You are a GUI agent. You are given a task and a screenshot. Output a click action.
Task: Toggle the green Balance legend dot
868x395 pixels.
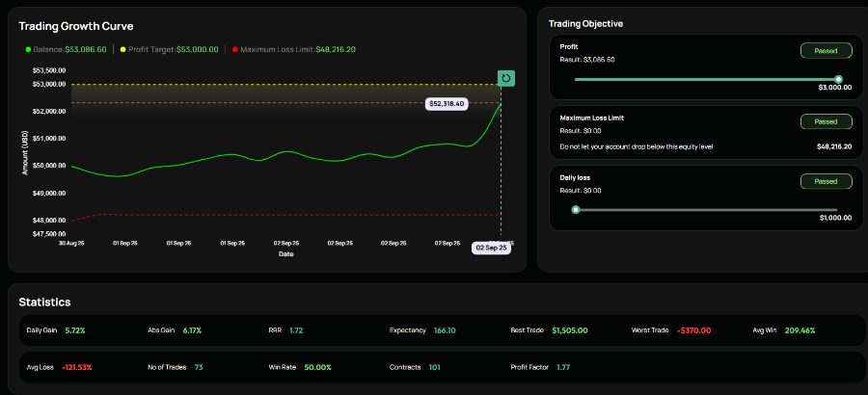[x=28, y=50]
